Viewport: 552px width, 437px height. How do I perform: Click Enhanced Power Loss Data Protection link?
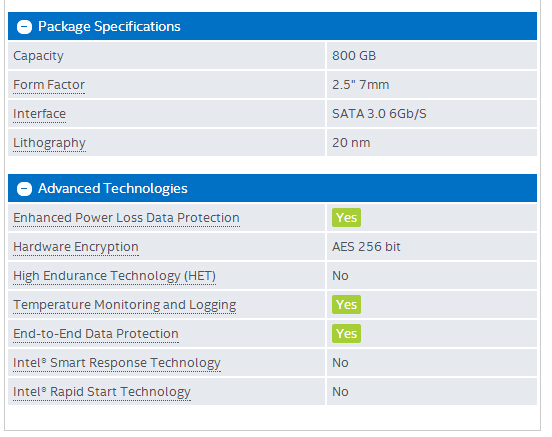[x=126, y=218]
